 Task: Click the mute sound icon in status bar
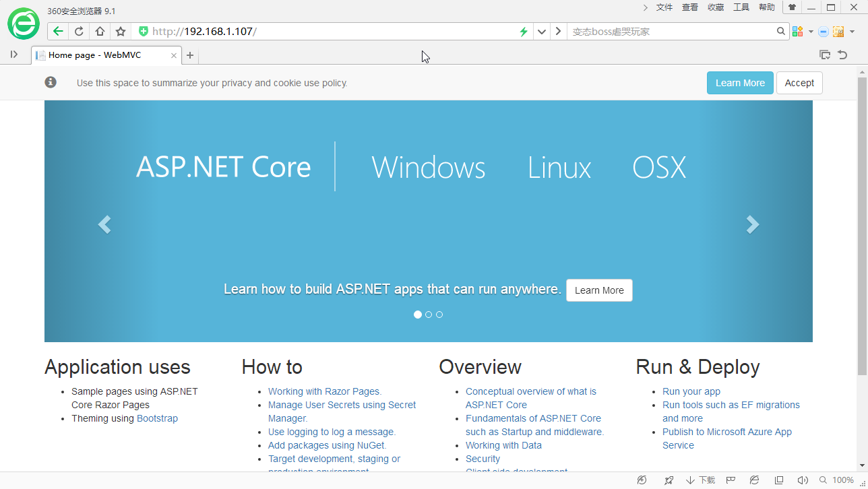point(802,480)
